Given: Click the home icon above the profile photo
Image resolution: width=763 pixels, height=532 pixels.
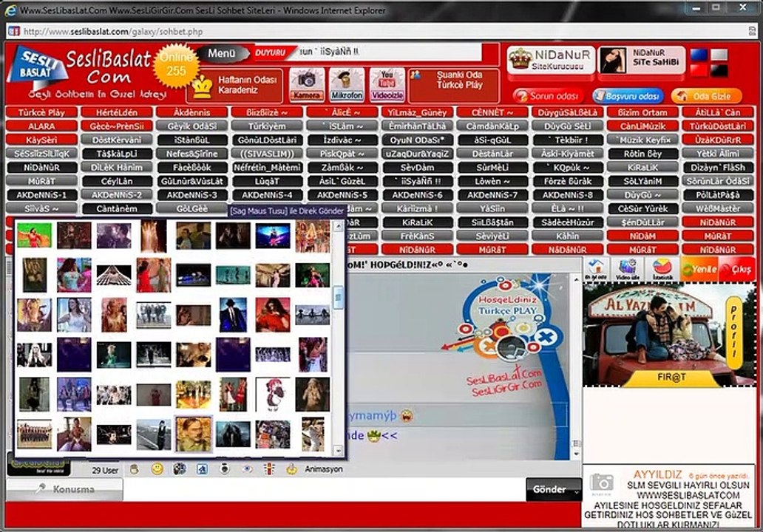Looking at the screenshot, I should (x=596, y=268).
